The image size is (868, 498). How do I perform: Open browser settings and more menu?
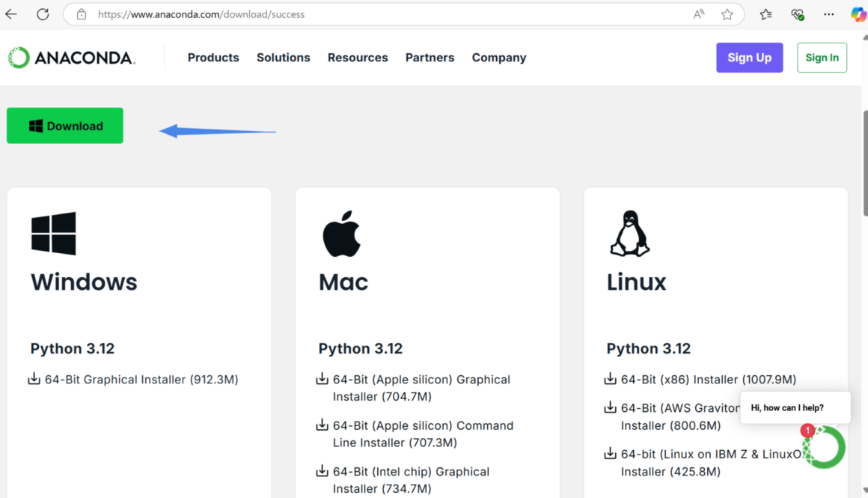828,14
